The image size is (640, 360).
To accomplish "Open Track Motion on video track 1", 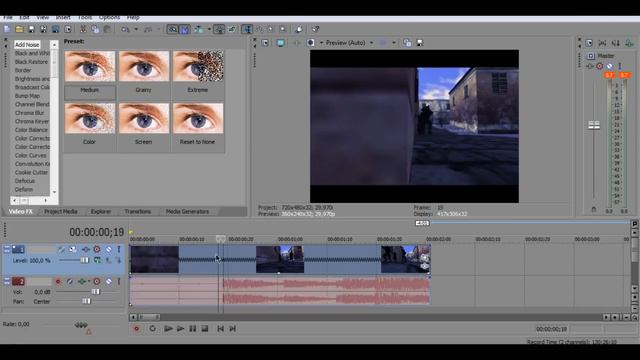I will [73, 249].
